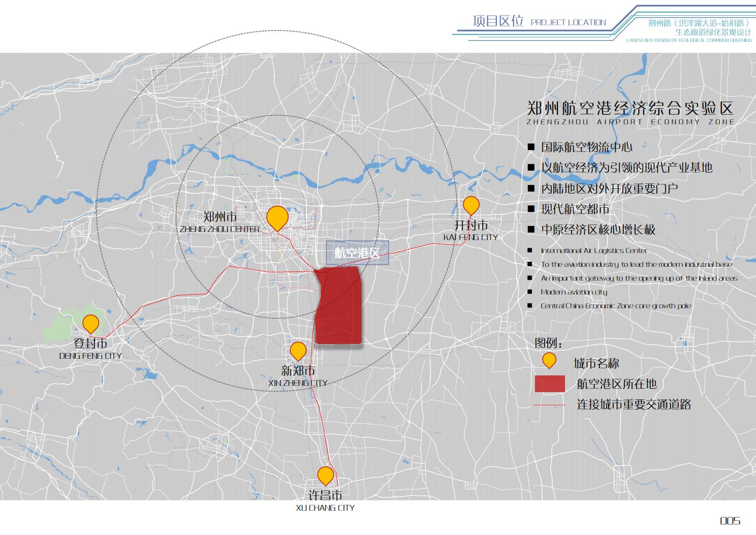Click the Central China Economic Zone line
Image resolution: width=756 pixels, height=535 pixels.
pos(616,306)
